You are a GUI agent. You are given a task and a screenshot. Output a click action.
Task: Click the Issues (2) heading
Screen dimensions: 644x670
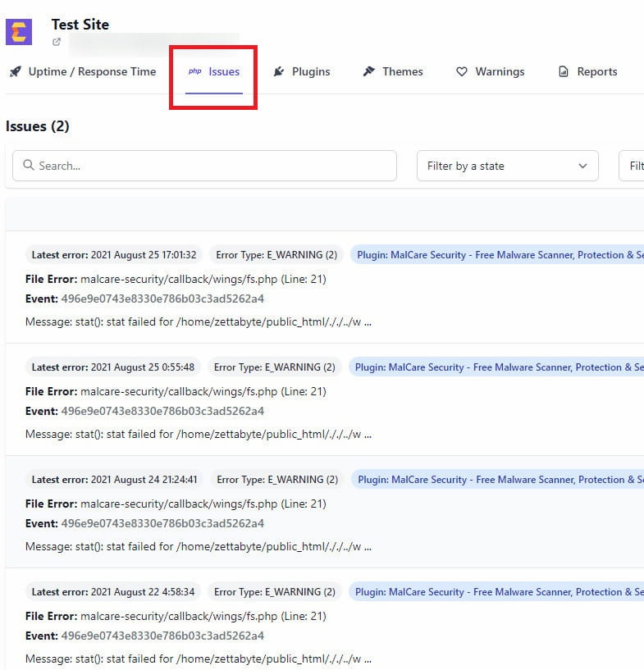tap(38, 126)
